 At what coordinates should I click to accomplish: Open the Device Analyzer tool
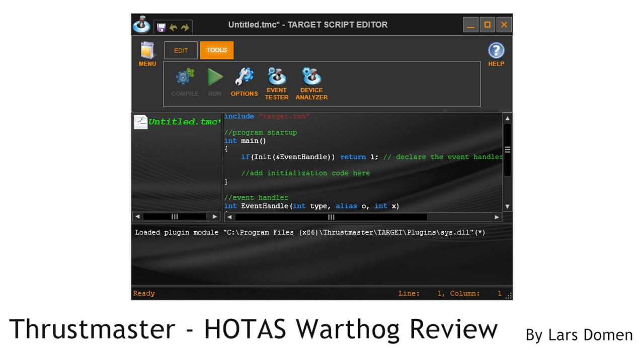point(311,77)
